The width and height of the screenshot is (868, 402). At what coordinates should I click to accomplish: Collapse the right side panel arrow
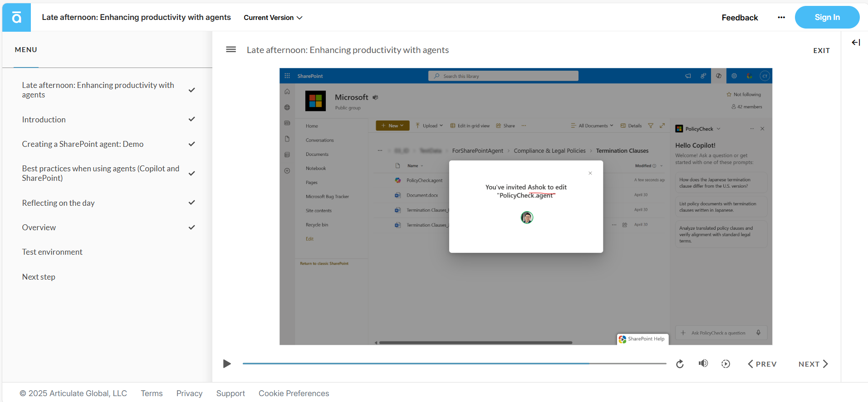856,43
